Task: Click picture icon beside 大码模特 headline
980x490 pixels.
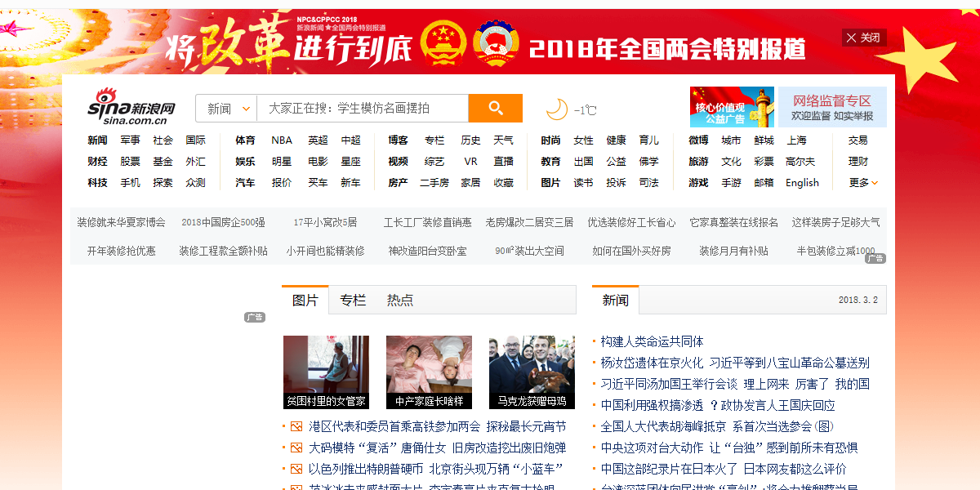Action: [296, 448]
